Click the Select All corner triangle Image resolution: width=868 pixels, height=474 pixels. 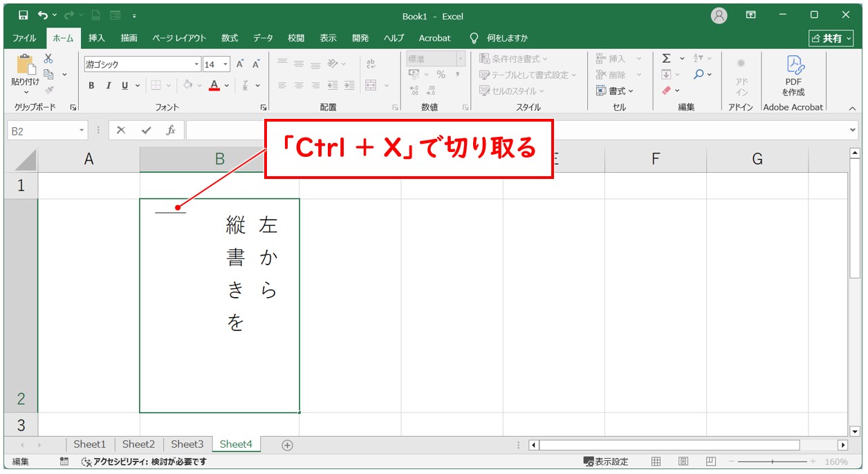26,160
